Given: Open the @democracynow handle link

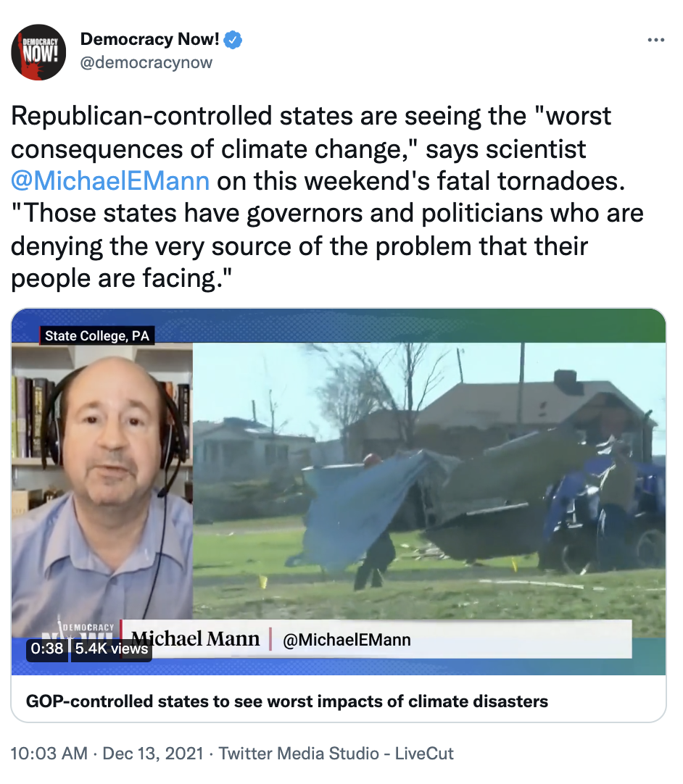Looking at the screenshot, I should tap(146, 62).
